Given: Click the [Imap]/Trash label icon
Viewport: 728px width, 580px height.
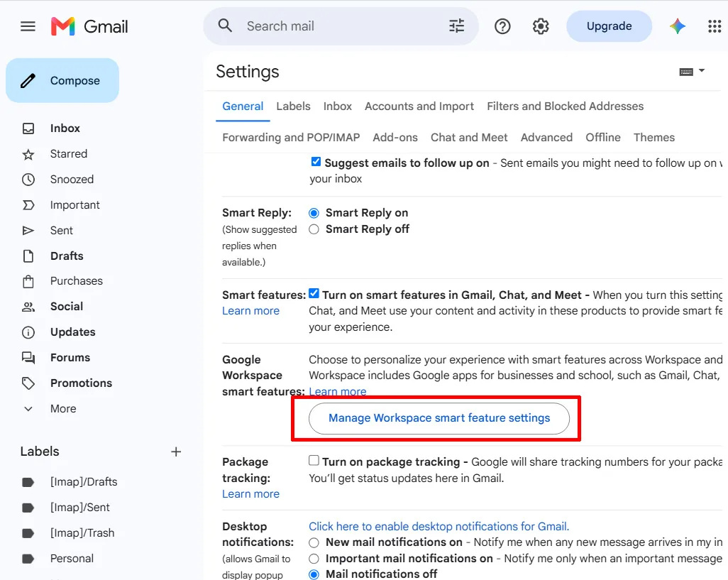Looking at the screenshot, I should click(x=28, y=534).
